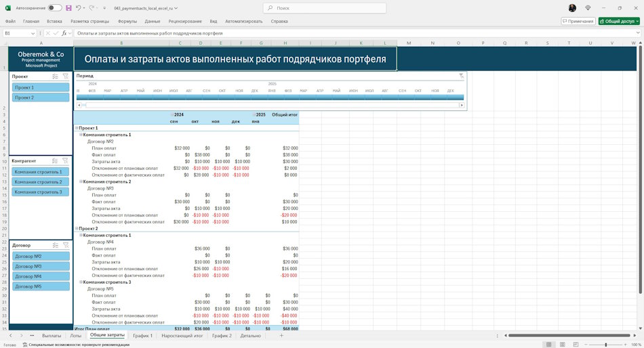Click the horizontal scrollbar at the bottom
This screenshot has width=644, height=348.
[x=569, y=336]
